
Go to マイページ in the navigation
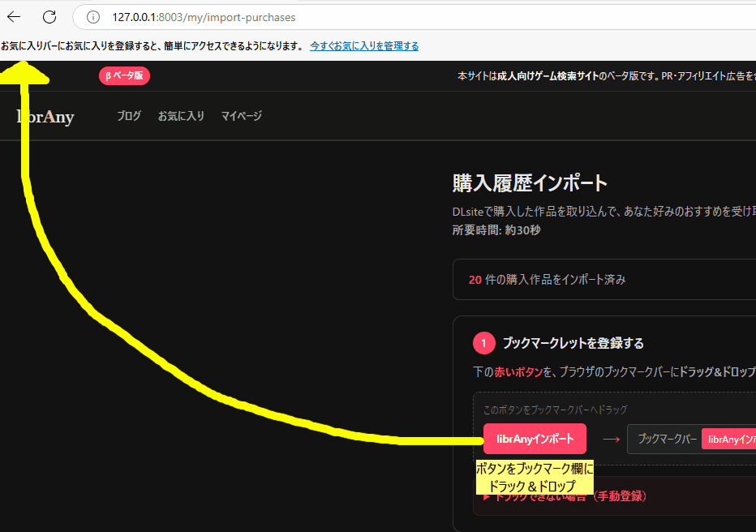click(x=242, y=116)
